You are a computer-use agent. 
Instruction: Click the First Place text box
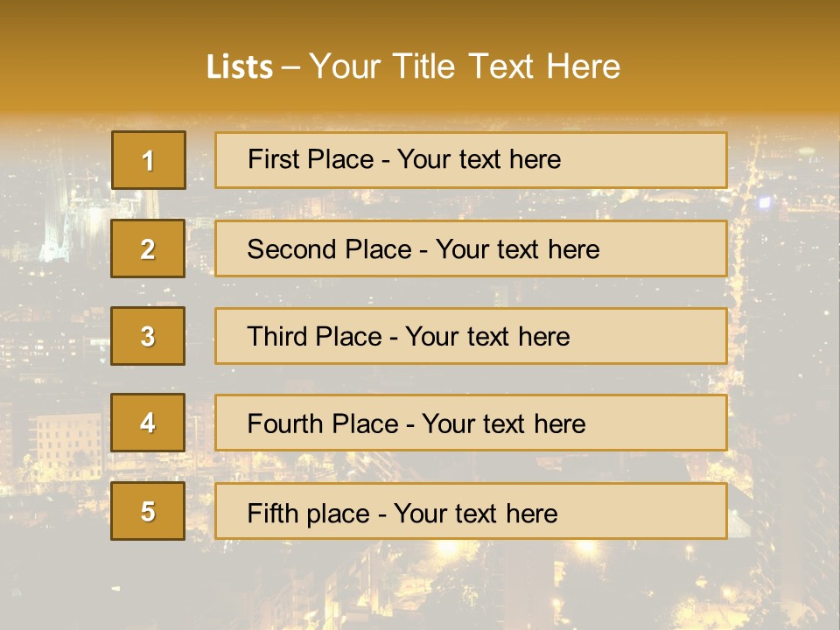[471, 160]
